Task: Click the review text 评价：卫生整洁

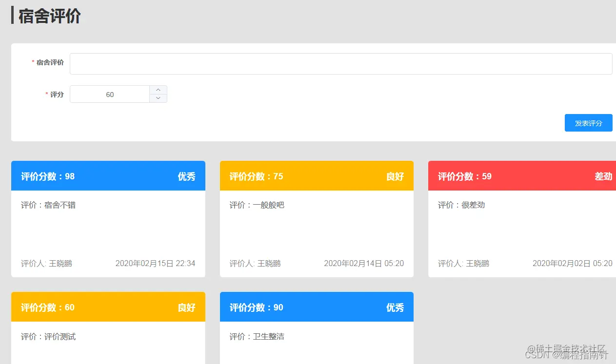Action: (x=257, y=337)
